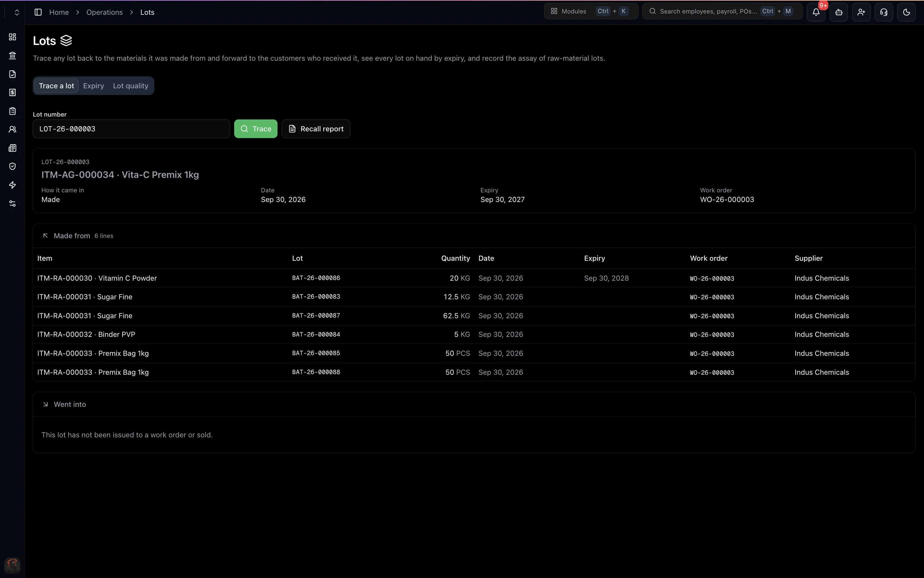Open the clipboard list sidebar icon

pyautogui.click(x=12, y=111)
